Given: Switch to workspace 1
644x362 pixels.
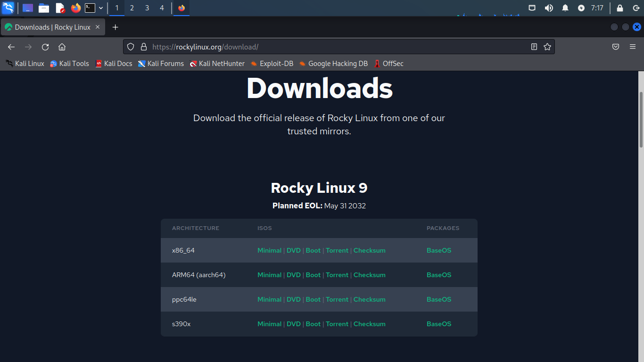Looking at the screenshot, I should pos(117,8).
